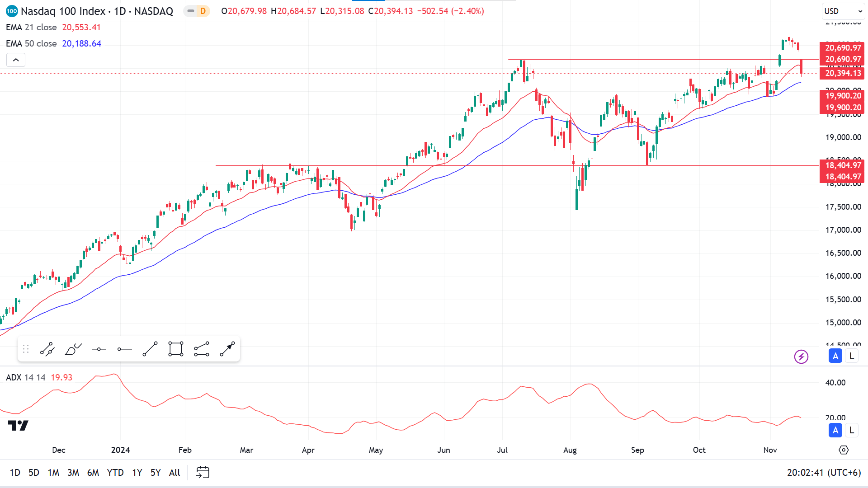Select the trend line drawing tool

pos(47,349)
